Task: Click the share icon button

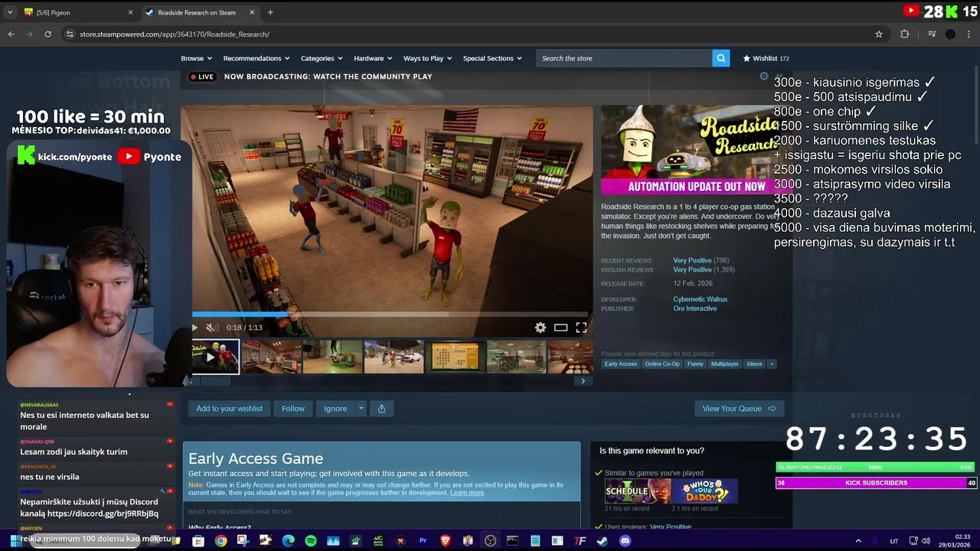Action: click(381, 409)
